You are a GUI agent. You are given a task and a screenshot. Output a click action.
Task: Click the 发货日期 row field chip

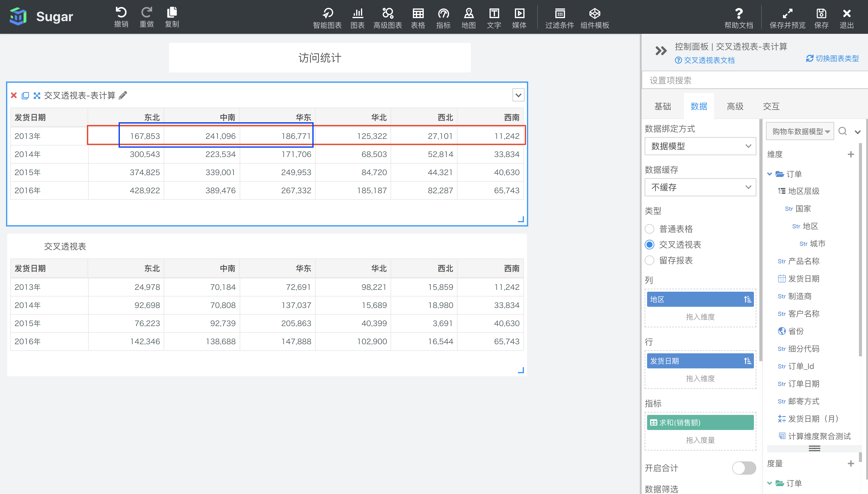point(700,361)
